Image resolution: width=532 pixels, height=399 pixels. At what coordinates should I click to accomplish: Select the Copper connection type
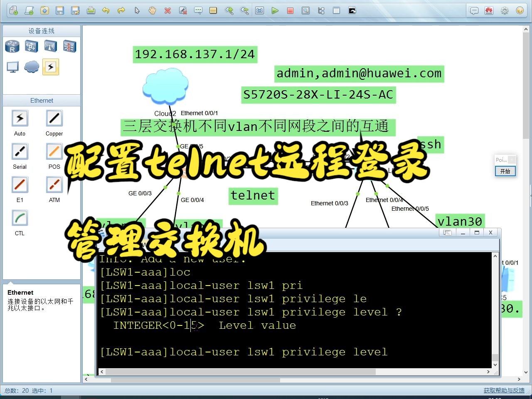[x=54, y=118]
